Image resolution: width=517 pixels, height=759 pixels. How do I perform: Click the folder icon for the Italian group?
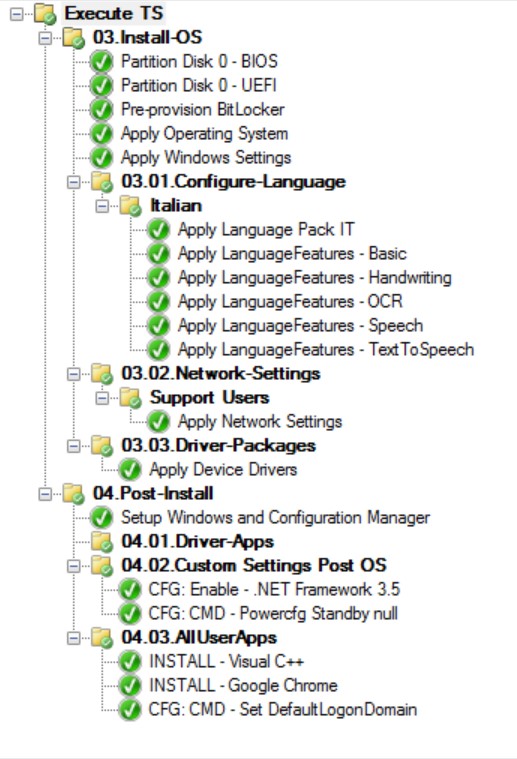pos(131,206)
